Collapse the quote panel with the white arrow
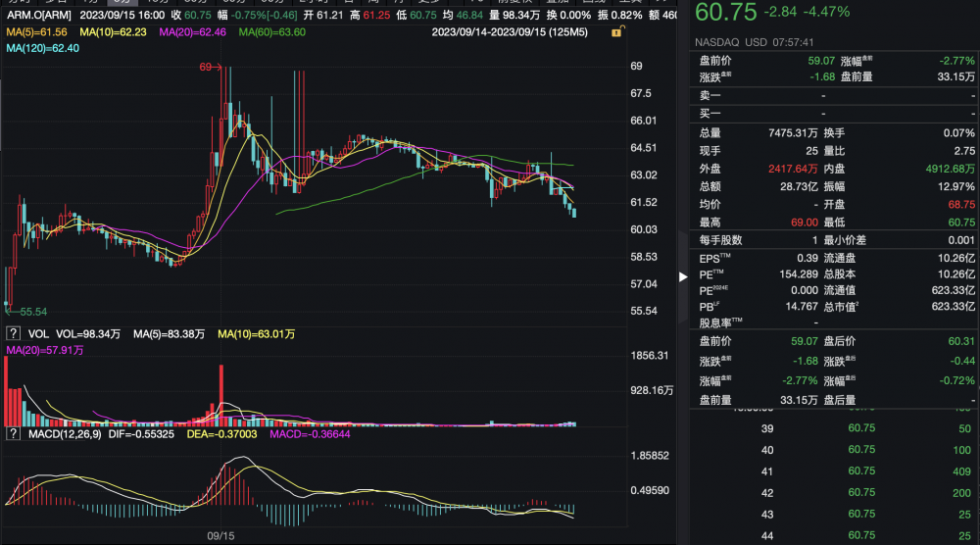980x545 pixels. tap(683, 276)
